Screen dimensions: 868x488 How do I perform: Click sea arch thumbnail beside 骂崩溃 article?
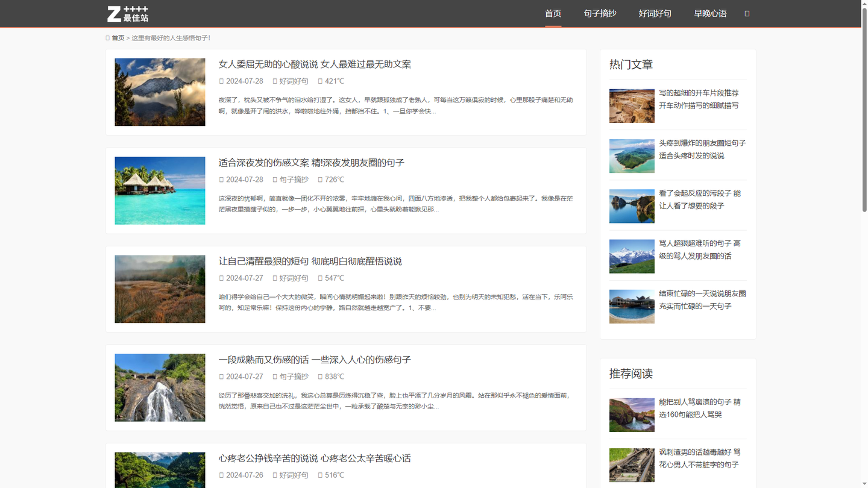pos(632,415)
